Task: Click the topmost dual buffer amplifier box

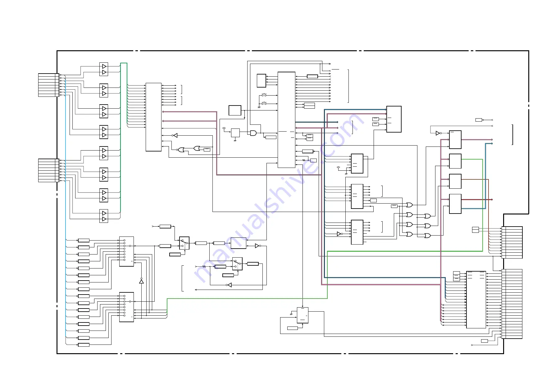Action: coord(104,69)
